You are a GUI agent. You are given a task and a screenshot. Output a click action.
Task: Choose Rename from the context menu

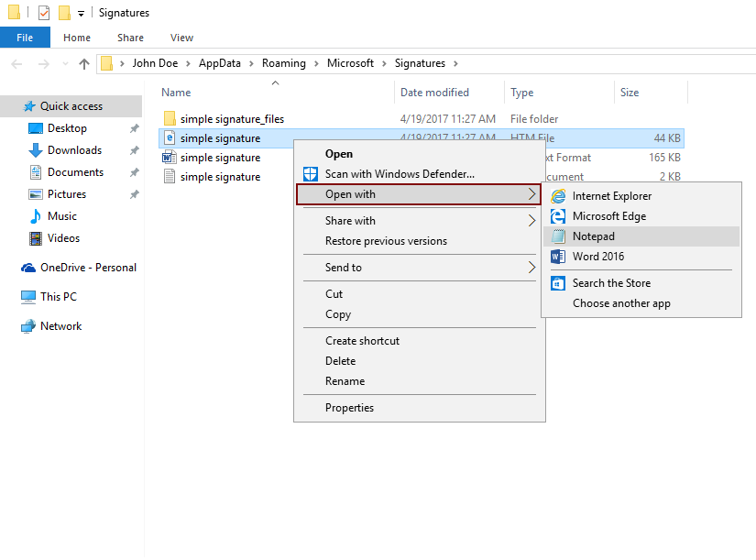click(x=420, y=381)
